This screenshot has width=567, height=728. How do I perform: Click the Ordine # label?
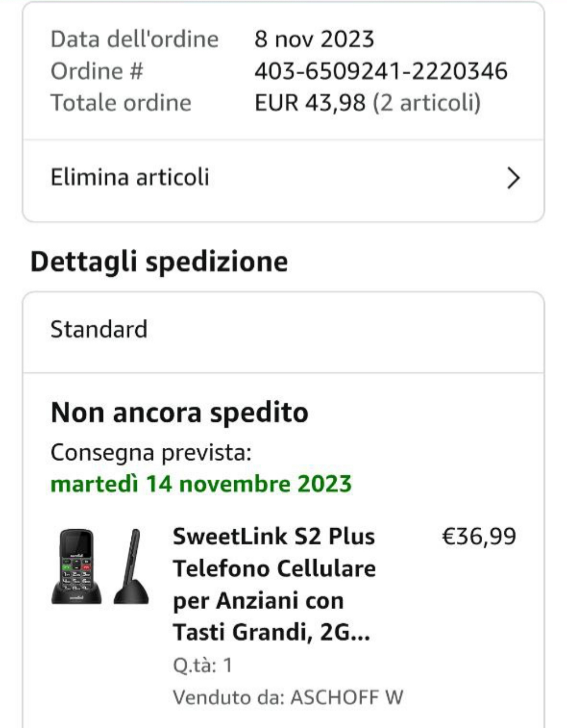point(97,71)
